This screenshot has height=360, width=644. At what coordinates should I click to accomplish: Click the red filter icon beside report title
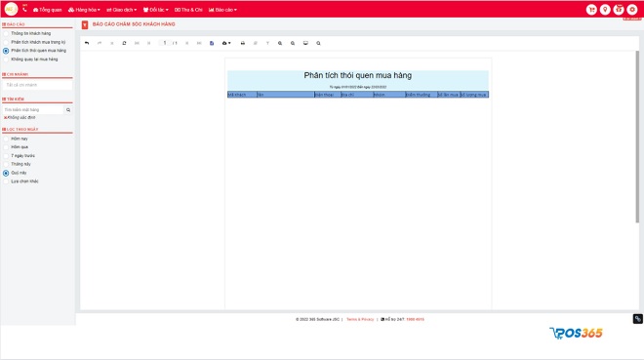[x=85, y=25]
